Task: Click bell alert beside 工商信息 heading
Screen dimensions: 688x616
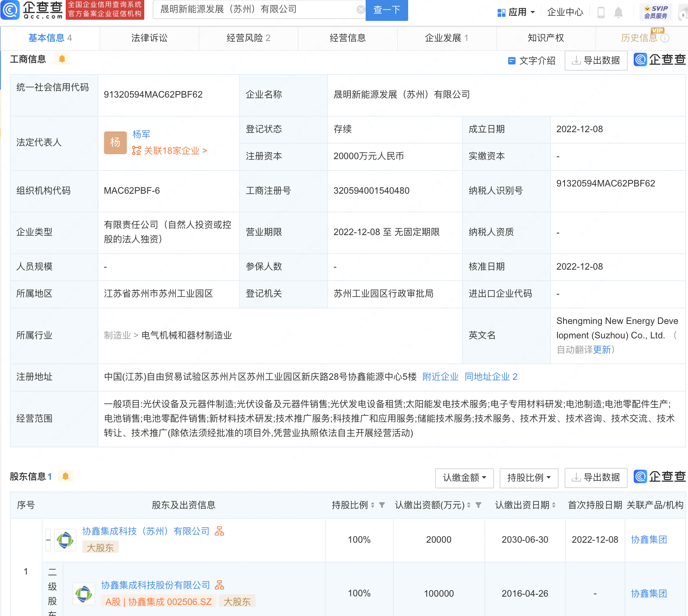Action: (x=62, y=59)
